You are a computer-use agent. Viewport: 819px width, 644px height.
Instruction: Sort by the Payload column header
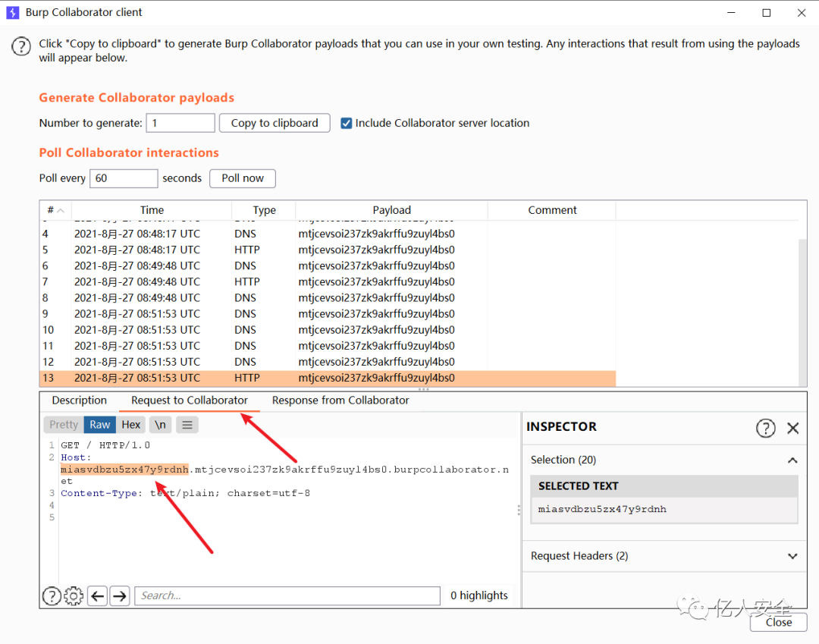pyautogui.click(x=391, y=210)
